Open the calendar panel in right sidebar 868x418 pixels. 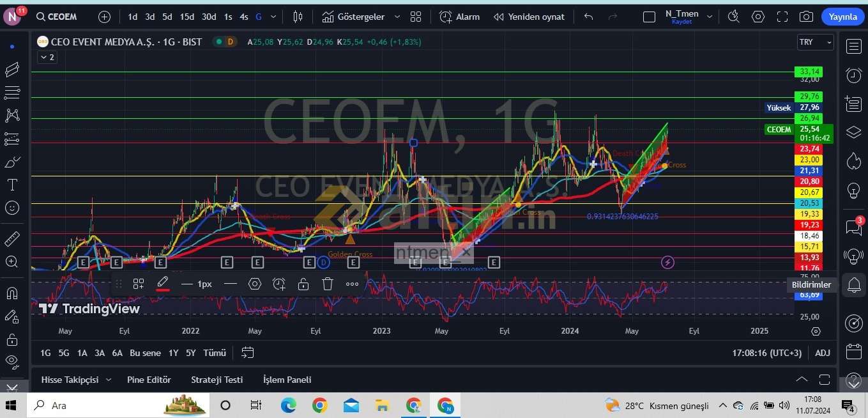[x=854, y=352]
